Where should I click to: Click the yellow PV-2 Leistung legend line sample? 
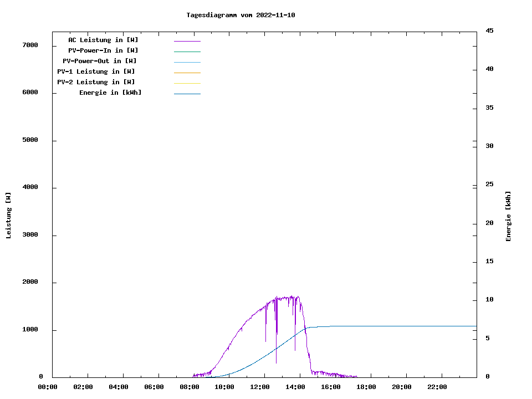tap(187, 83)
